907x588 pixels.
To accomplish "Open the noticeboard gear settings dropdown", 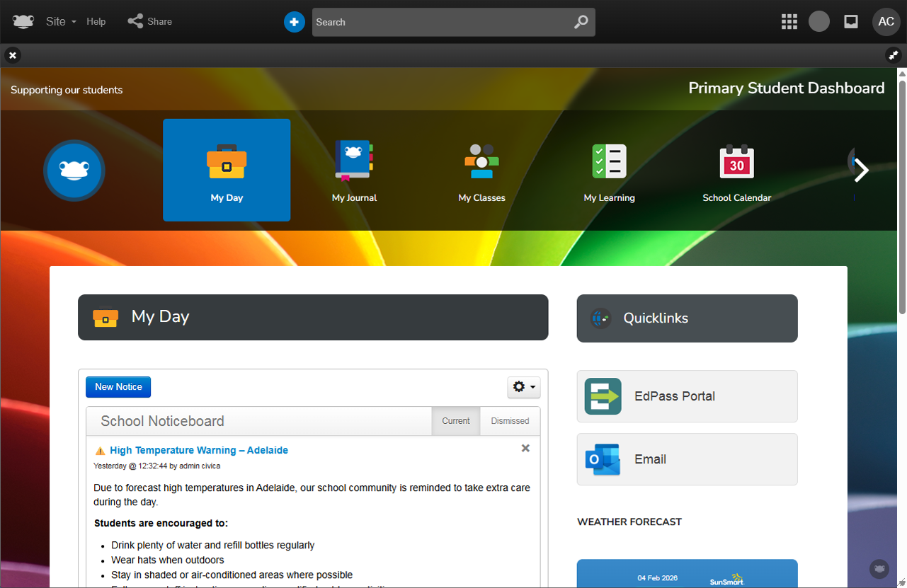I will [x=524, y=387].
